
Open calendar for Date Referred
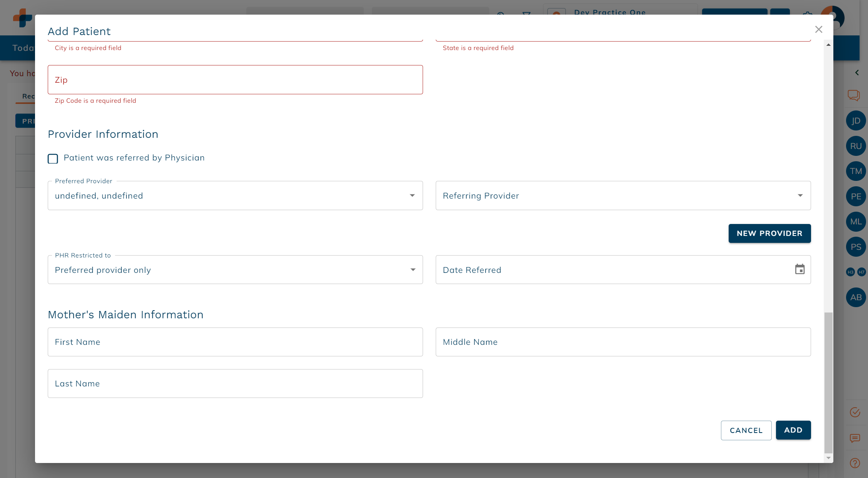pos(800,269)
